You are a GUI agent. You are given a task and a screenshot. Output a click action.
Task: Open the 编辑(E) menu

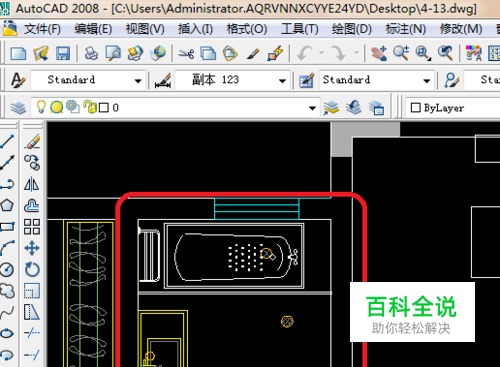93,29
